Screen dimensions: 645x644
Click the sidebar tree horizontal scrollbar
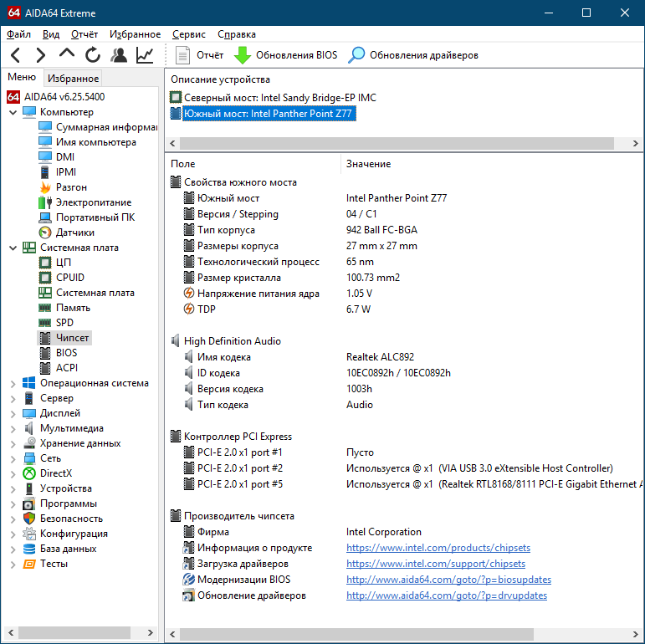coord(74,632)
